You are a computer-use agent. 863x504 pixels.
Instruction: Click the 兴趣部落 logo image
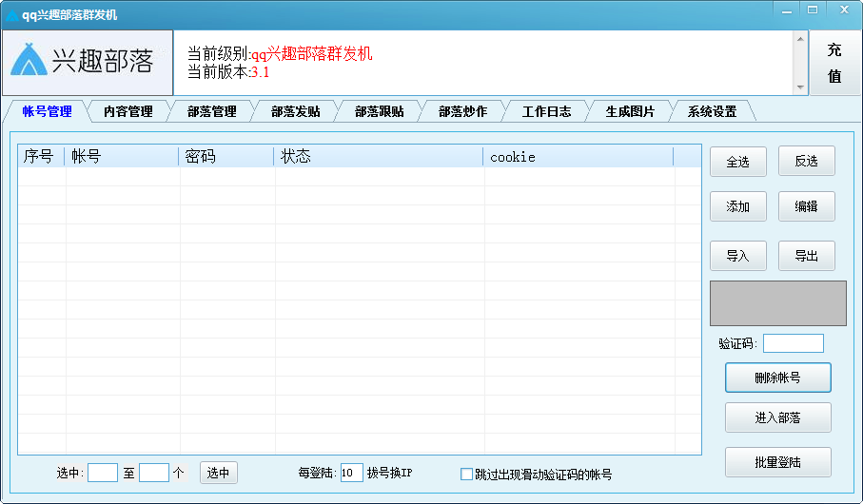pos(88,62)
